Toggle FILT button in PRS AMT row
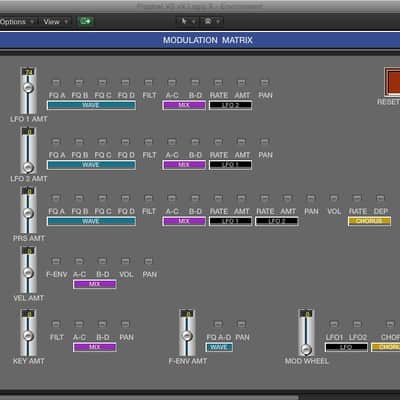The width and height of the screenshot is (400, 400). (x=149, y=198)
